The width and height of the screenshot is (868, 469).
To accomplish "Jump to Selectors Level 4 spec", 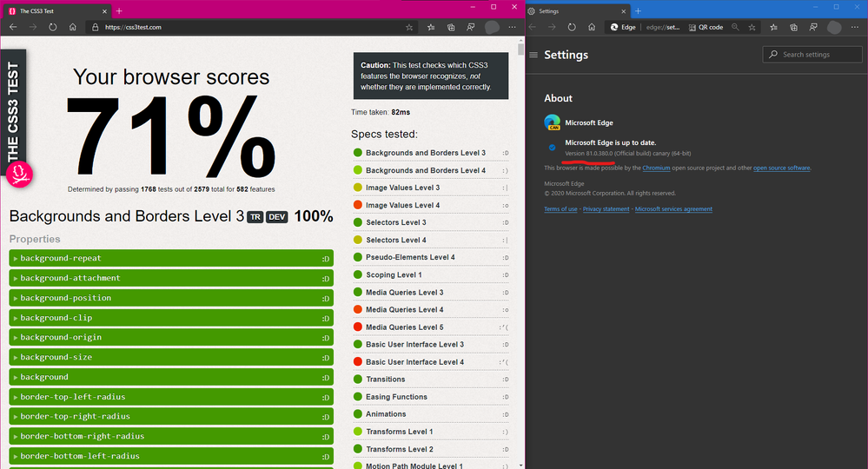I will tap(396, 240).
